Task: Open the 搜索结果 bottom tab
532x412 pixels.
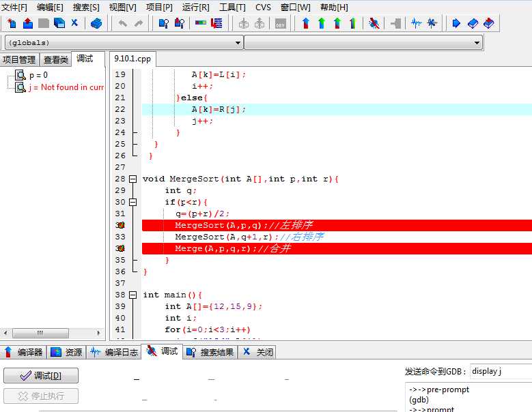Action: pos(210,353)
